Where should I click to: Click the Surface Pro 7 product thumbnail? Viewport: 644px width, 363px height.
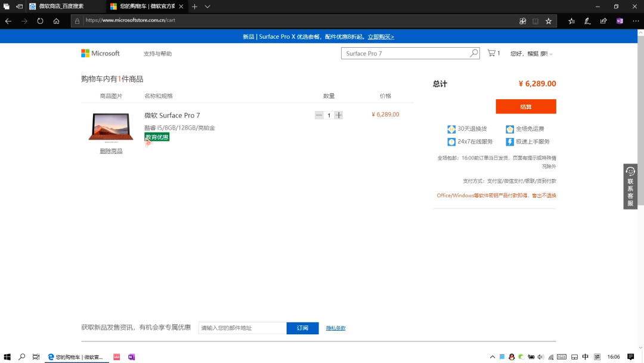111,127
